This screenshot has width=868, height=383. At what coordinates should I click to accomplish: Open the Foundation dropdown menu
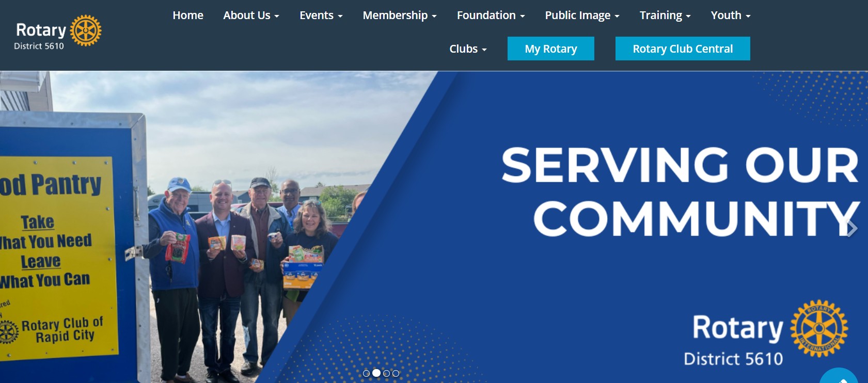[491, 15]
